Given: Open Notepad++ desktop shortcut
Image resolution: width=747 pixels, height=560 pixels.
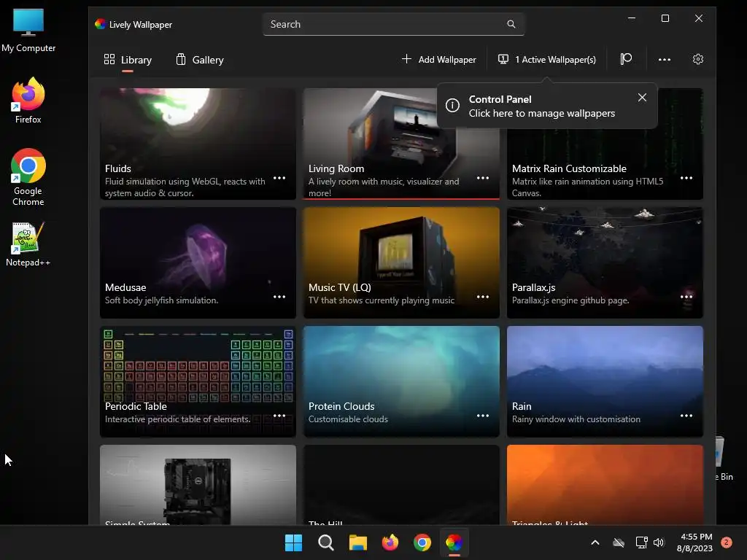Looking at the screenshot, I should click(x=28, y=244).
